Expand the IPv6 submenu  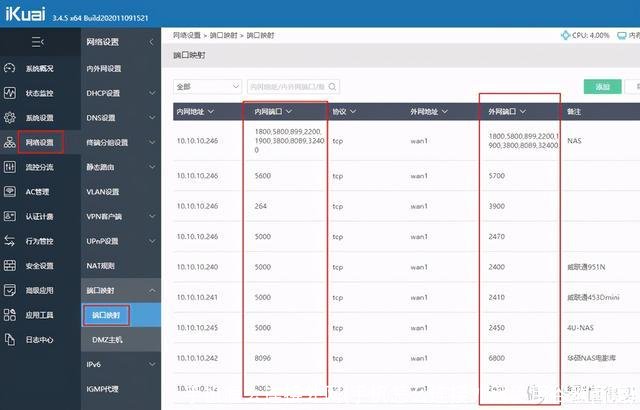click(x=151, y=364)
